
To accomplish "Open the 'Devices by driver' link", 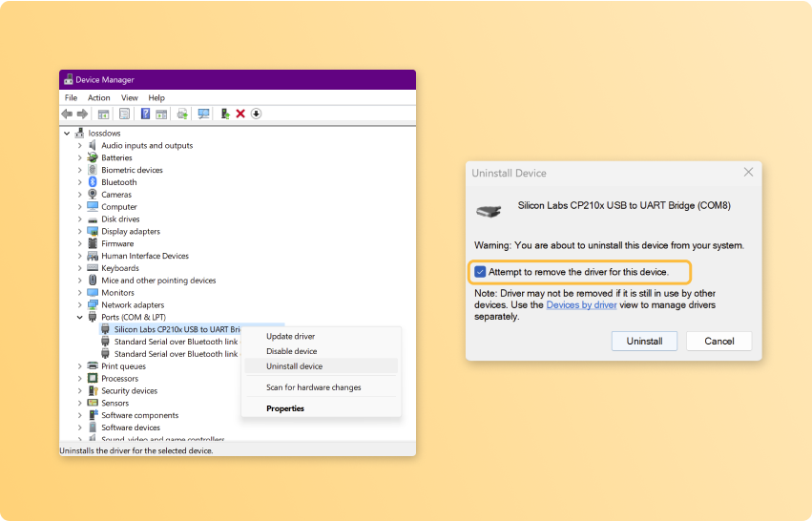I will point(581,305).
